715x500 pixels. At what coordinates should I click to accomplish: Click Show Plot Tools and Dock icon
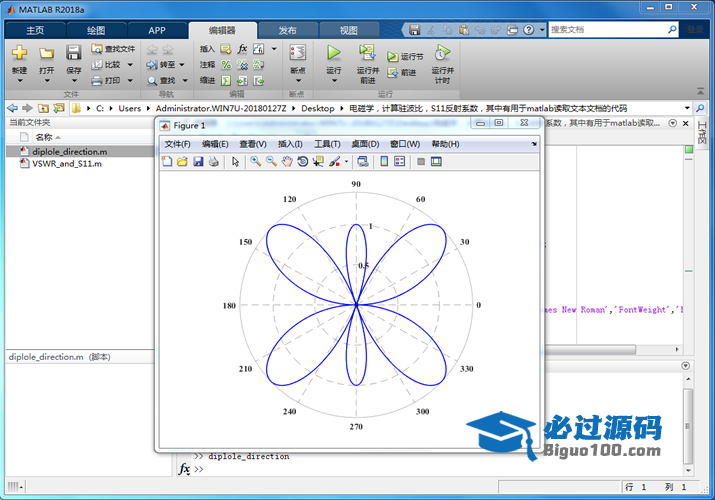point(436,161)
